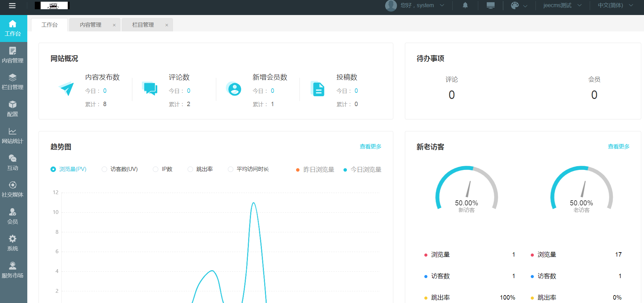644x303 pixels.
Task: Open 社交媒体 sidebar section
Action: tap(13, 189)
